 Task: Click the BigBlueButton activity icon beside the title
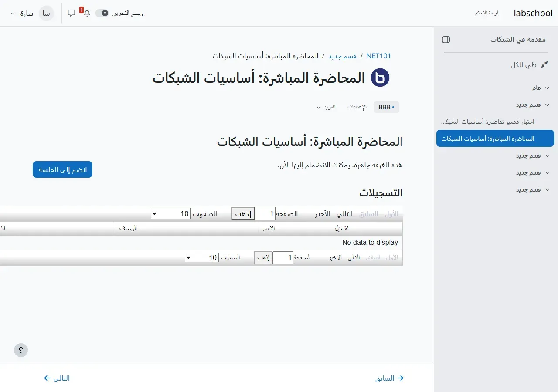pyautogui.click(x=380, y=78)
